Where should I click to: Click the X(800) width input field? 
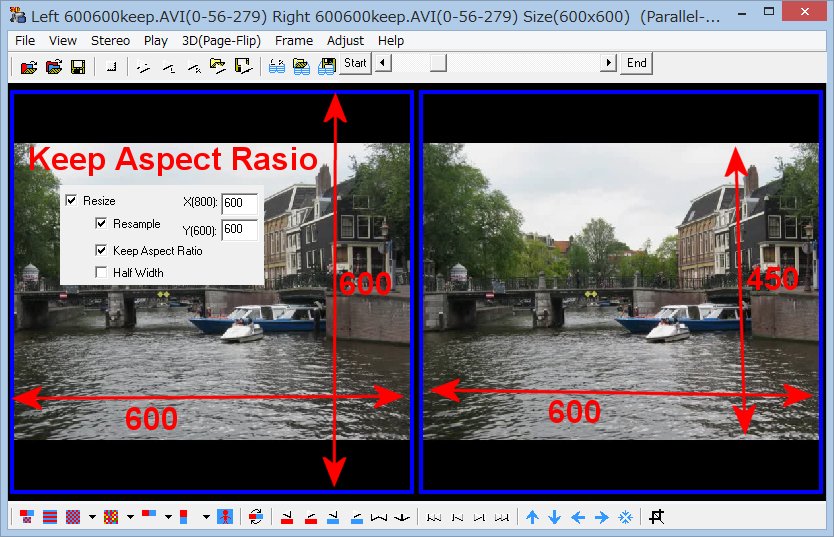pyautogui.click(x=239, y=203)
